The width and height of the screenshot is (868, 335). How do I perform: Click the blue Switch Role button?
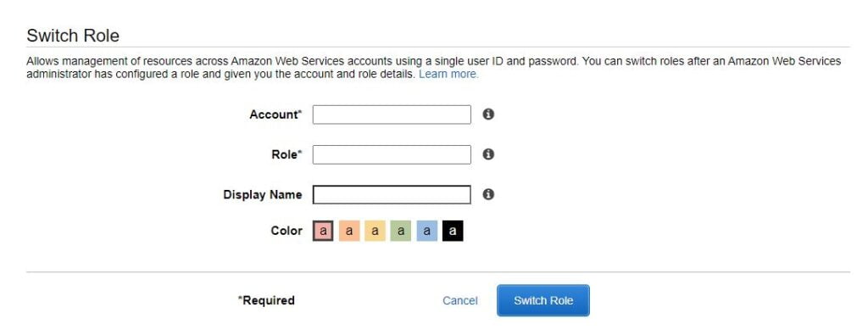[543, 301]
